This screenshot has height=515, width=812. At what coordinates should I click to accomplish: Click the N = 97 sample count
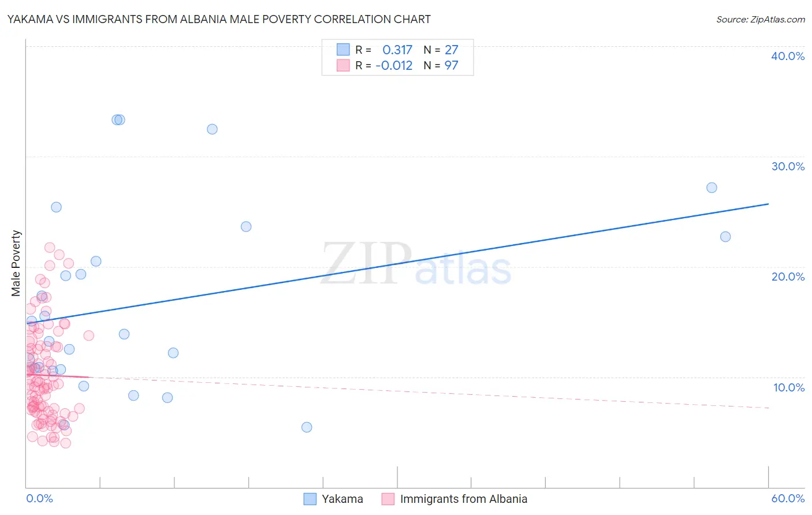(x=441, y=65)
